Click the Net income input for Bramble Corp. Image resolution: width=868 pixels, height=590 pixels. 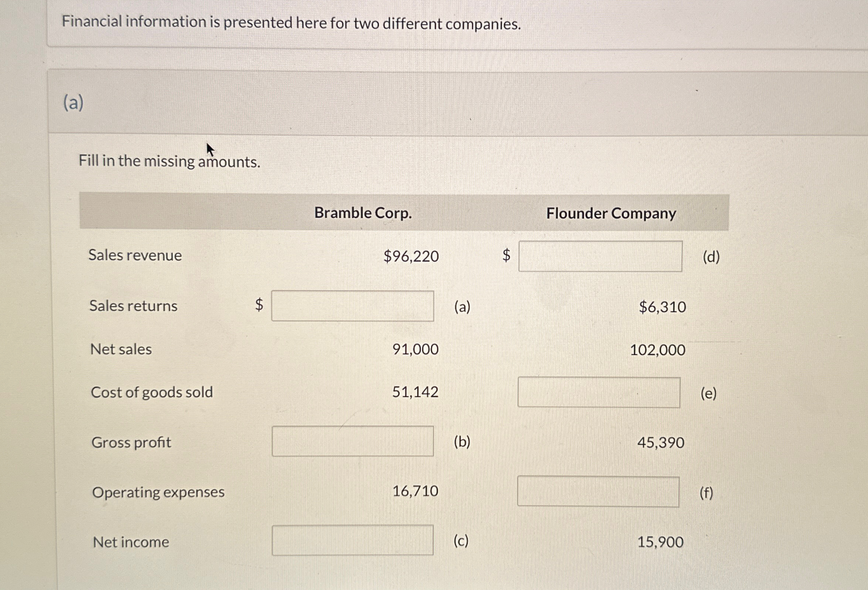tap(352, 541)
